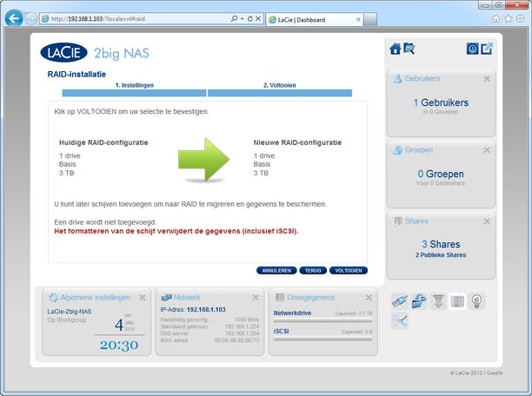Click the '1 Gebruikers' count

[441, 102]
